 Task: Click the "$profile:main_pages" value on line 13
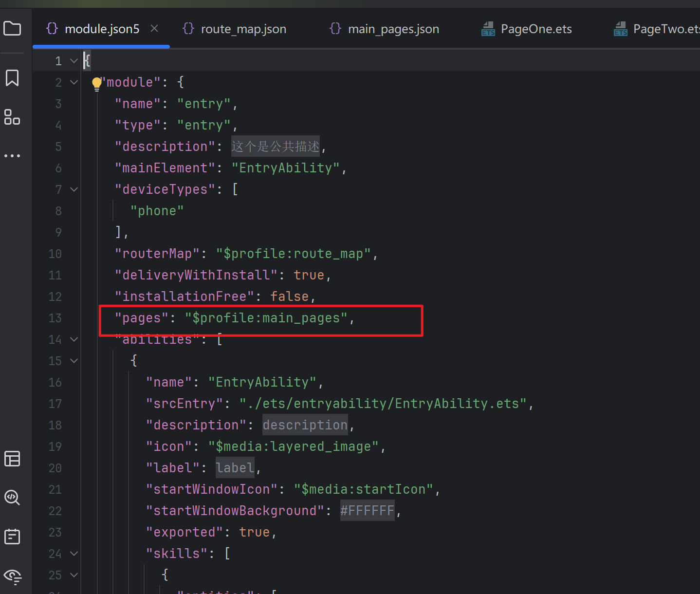tap(266, 318)
